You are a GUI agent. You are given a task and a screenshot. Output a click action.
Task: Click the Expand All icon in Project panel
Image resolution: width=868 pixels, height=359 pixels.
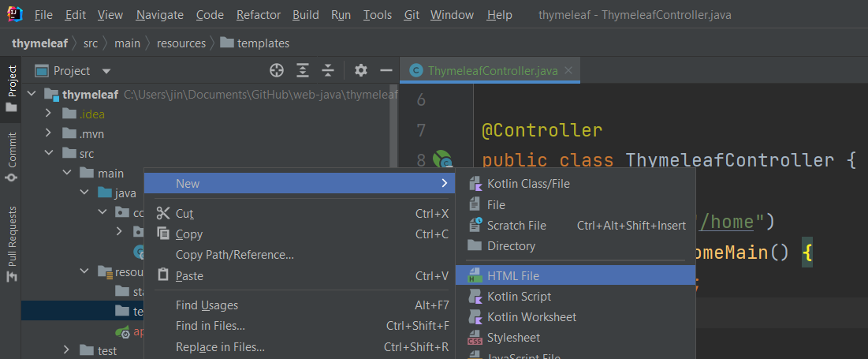tap(302, 70)
